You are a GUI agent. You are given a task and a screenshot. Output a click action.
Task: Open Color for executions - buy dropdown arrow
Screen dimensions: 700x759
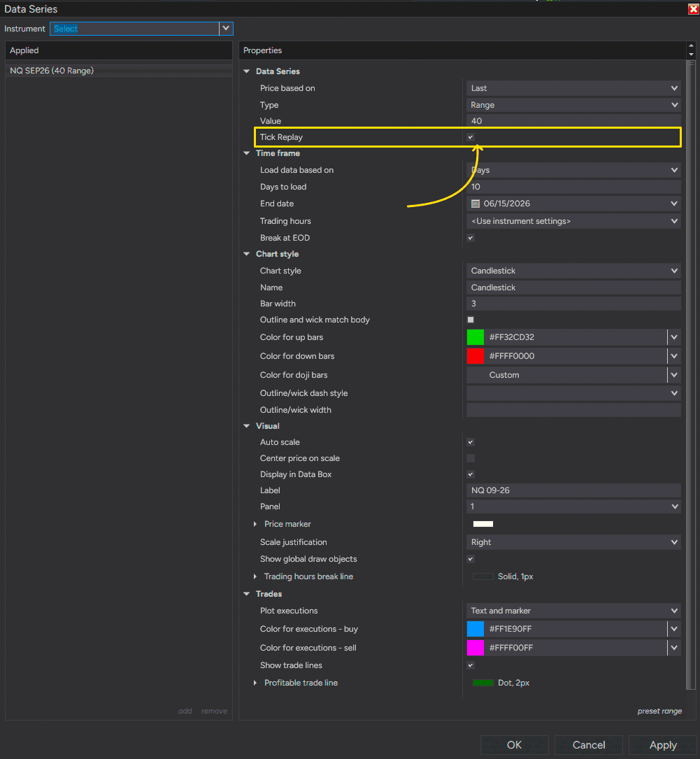(674, 629)
